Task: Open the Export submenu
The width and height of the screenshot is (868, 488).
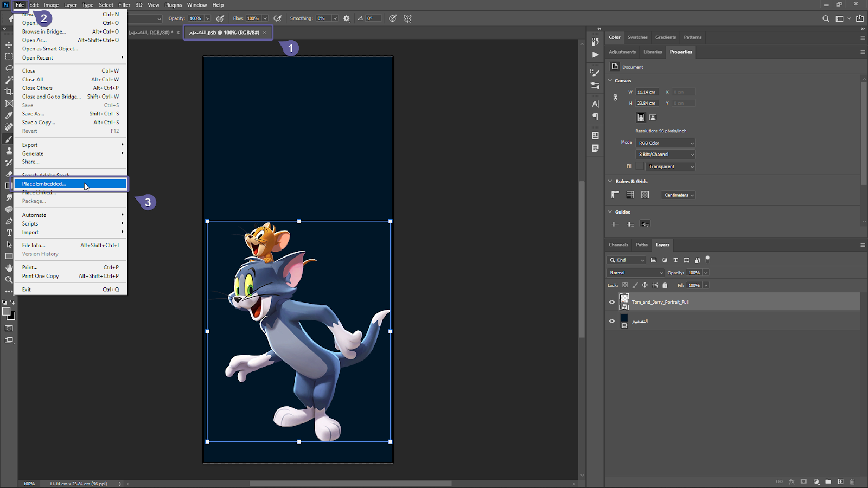Action: (x=71, y=145)
